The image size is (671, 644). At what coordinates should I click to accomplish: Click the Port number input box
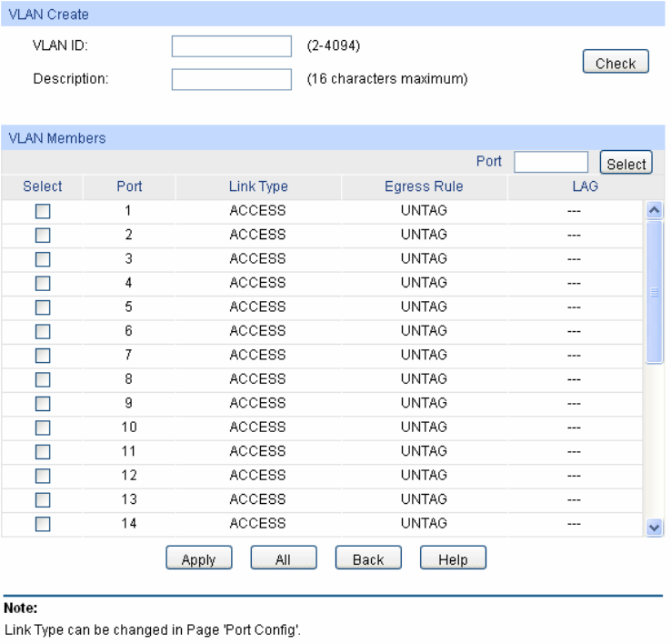(x=551, y=163)
